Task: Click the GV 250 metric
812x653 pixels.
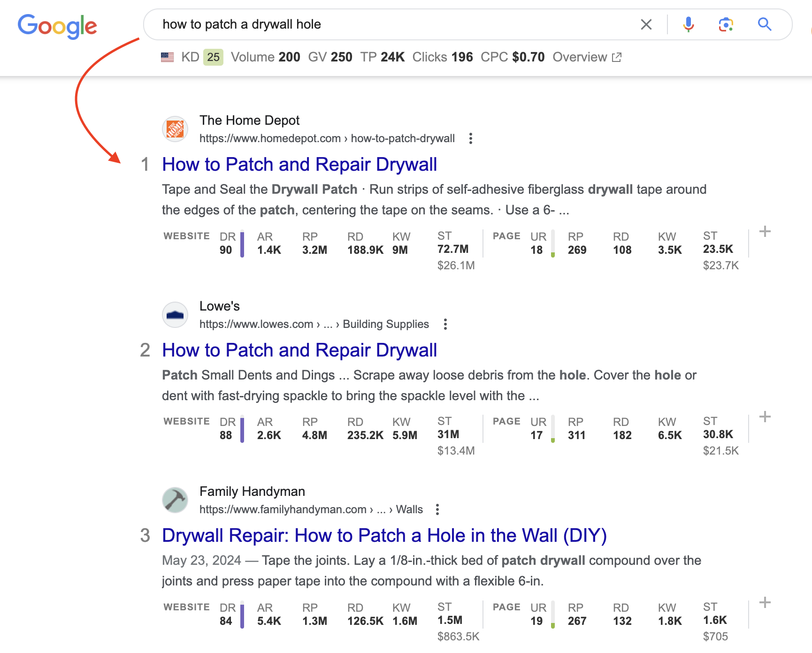Action: coord(330,57)
